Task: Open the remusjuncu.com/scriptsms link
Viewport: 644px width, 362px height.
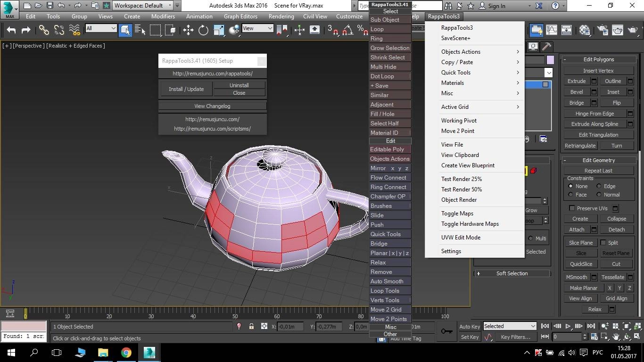Action: [x=212, y=129]
